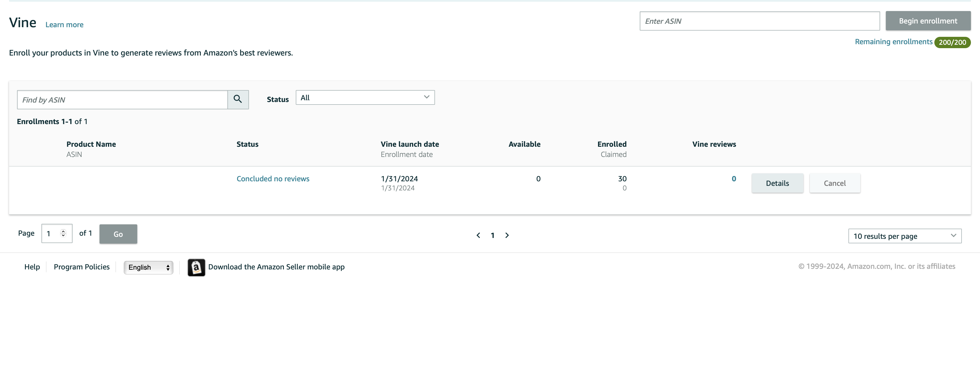This screenshot has height=383, width=980.
Task: Click the current page number 1 in pagination
Action: [x=493, y=236]
